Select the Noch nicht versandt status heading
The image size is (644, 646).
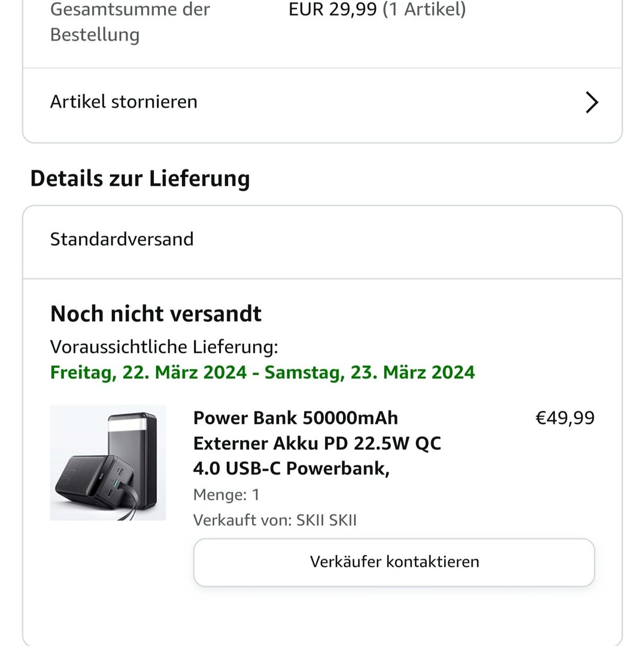(x=156, y=313)
